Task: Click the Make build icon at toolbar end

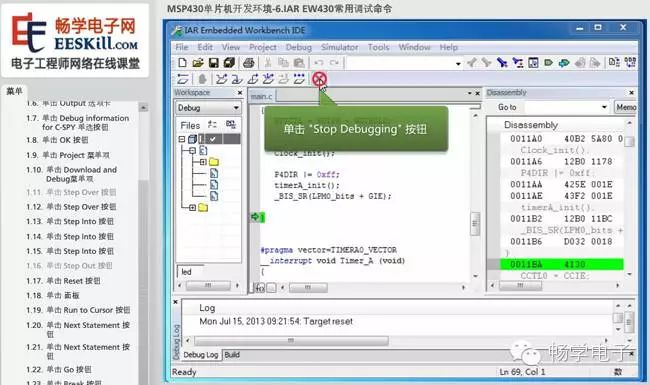Action: (630, 63)
